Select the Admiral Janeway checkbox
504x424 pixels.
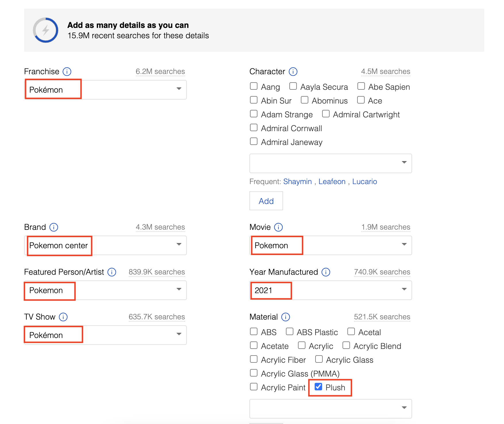click(x=254, y=141)
